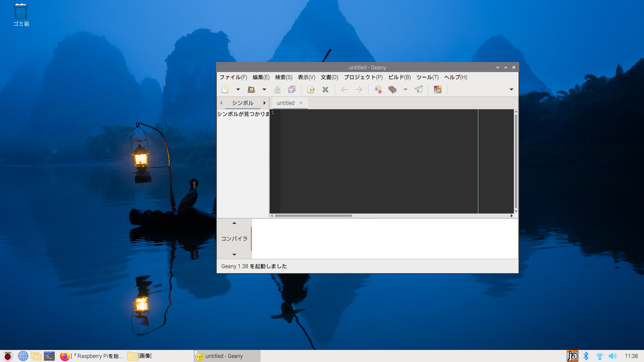Click the editor horizontal scrollbar
Viewport: 644px width, 362px height.
coord(313,216)
